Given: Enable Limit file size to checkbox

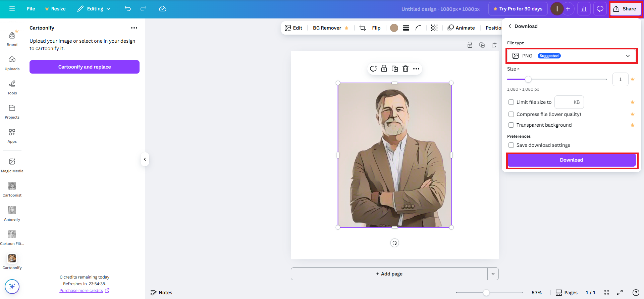Looking at the screenshot, I should pyautogui.click(x=511, y=102).
